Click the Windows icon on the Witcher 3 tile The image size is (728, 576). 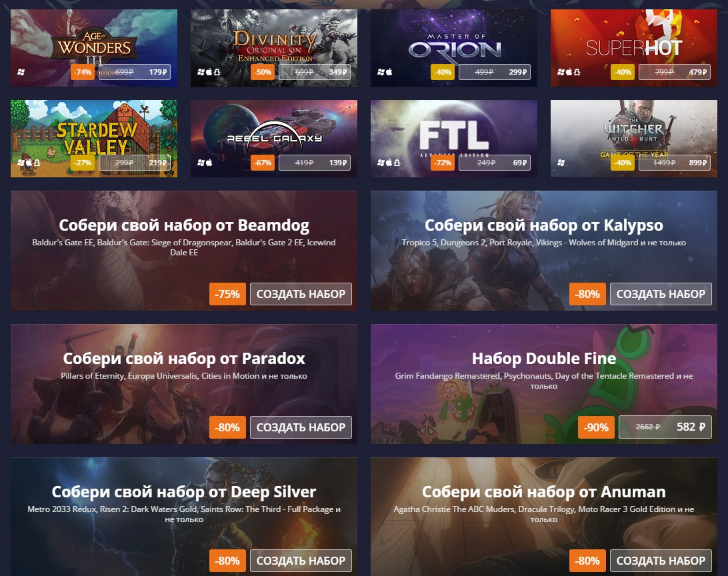pyautogui.click(x=561, y=163)
